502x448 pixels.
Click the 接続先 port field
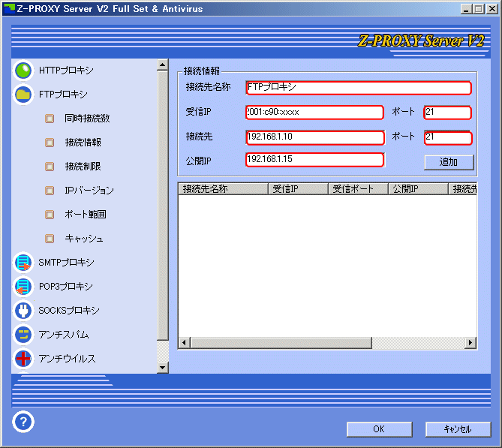pyautogui.click(x=448, y=137)
